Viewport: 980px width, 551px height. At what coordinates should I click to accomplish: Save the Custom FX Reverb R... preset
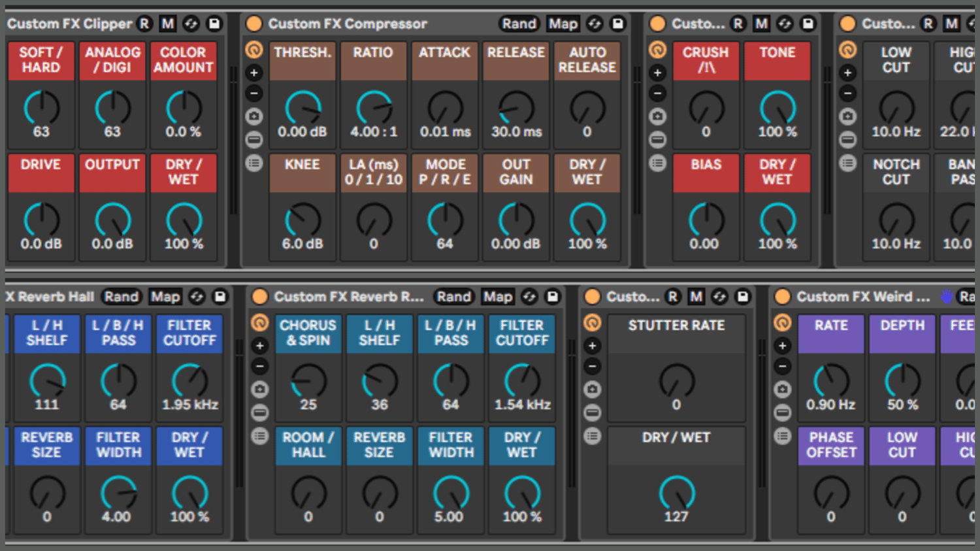(x=553, y=297)
